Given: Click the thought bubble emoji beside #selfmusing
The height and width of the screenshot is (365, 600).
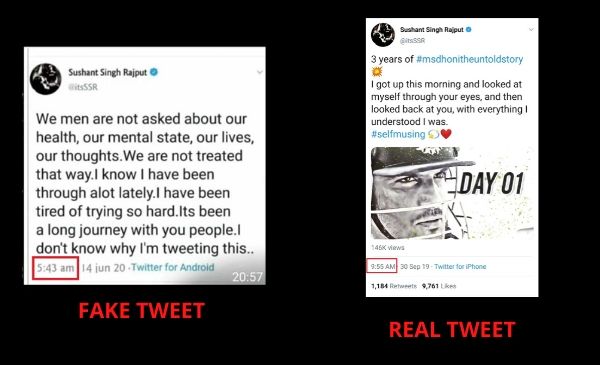Looking at the screenshot, I should (434, 134).
